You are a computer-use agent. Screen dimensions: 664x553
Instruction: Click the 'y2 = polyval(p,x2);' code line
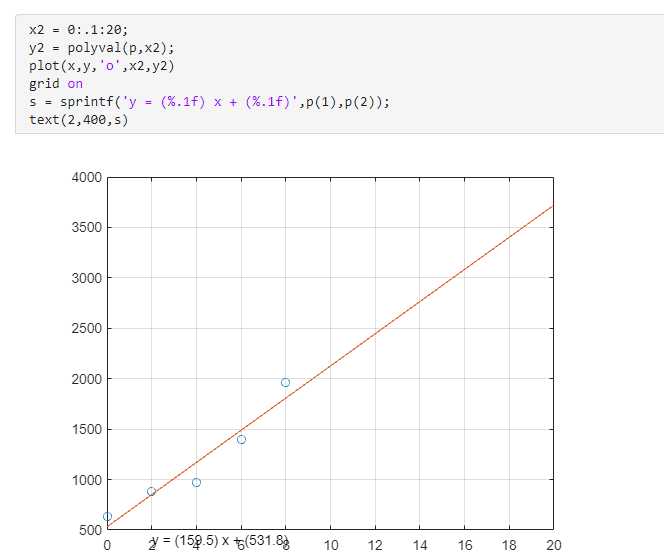(x=107, y=48)
